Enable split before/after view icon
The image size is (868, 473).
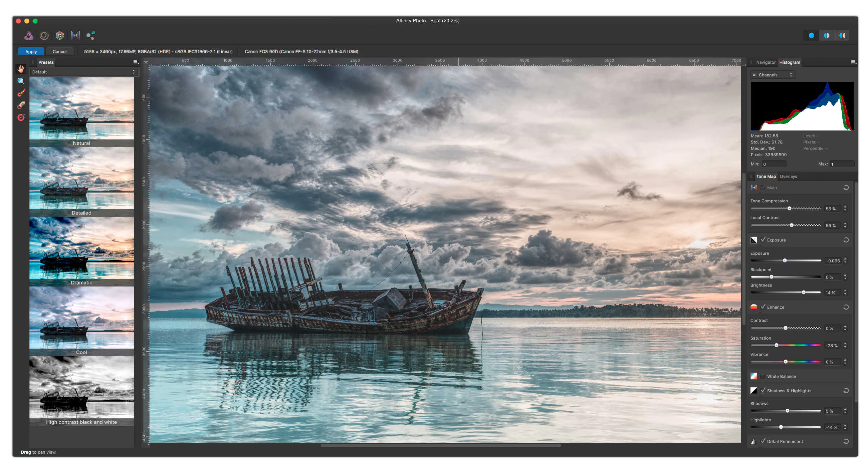pos(826,35)
